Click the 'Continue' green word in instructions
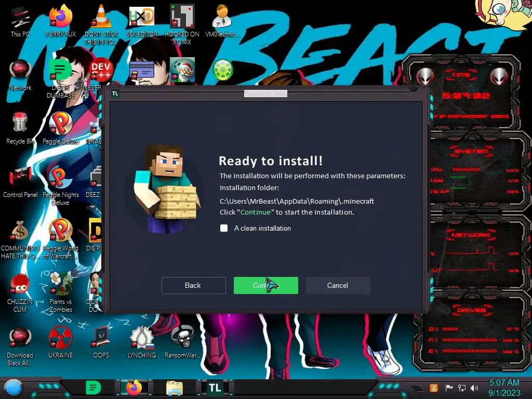This screenshot has height=399, width=532. click(x=256, y=212)
